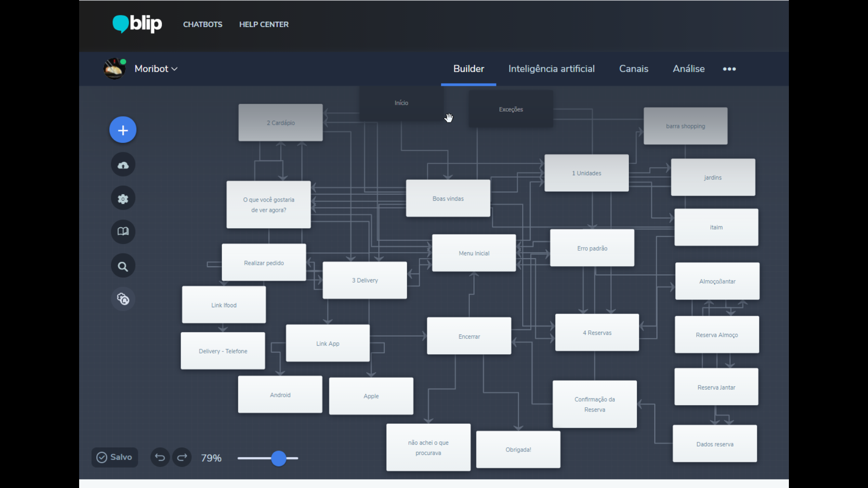Click the zoom slider handle
This screenshot has width=868, height=488.
point(279,458)
